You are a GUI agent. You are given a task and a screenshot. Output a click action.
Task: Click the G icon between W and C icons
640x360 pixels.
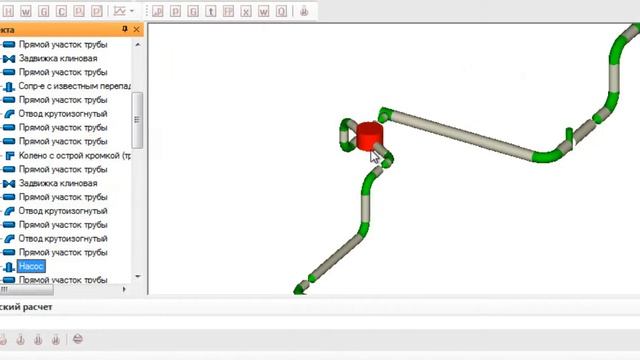pyautogui.click(x=44, y=11)
